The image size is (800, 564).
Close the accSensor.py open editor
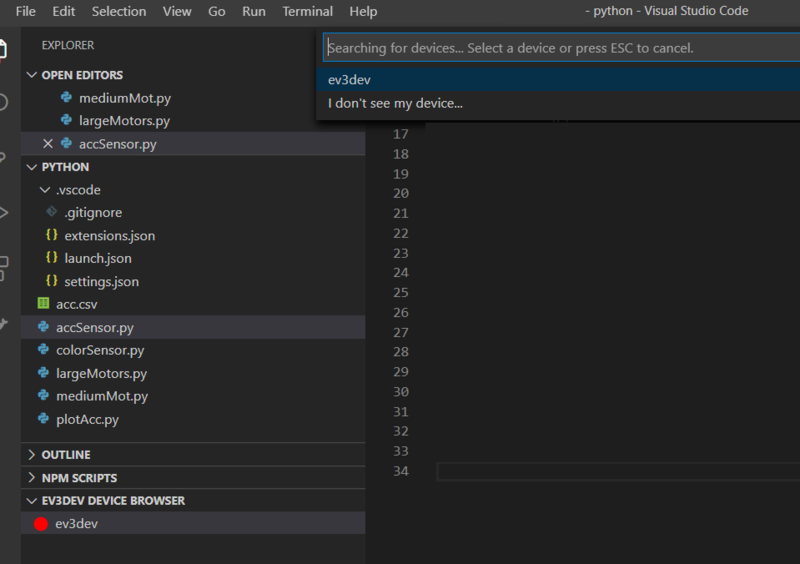(x=48, y=144)
